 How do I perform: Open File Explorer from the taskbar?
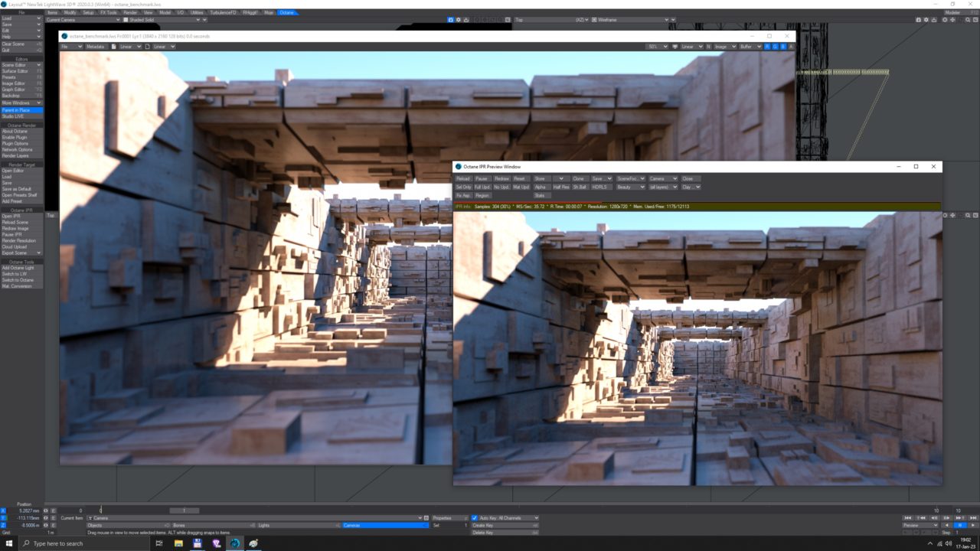tap(178, 543)
